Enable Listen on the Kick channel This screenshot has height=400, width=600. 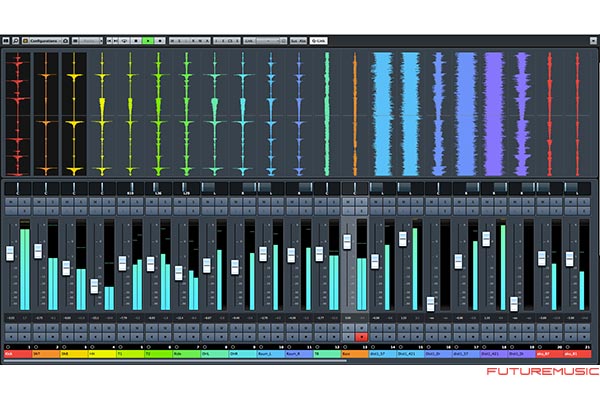pos(11,211)
